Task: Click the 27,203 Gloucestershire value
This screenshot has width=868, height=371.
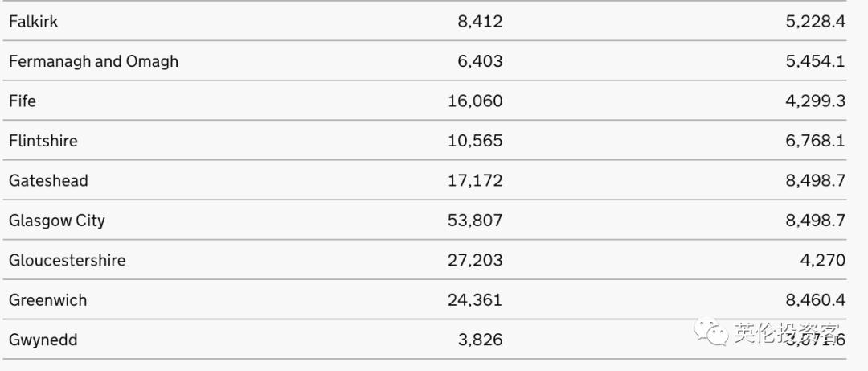Action: click(475, 261)
